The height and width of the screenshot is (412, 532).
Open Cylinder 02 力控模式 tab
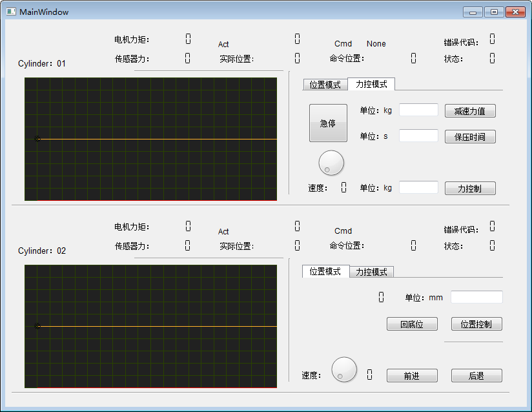371,272
